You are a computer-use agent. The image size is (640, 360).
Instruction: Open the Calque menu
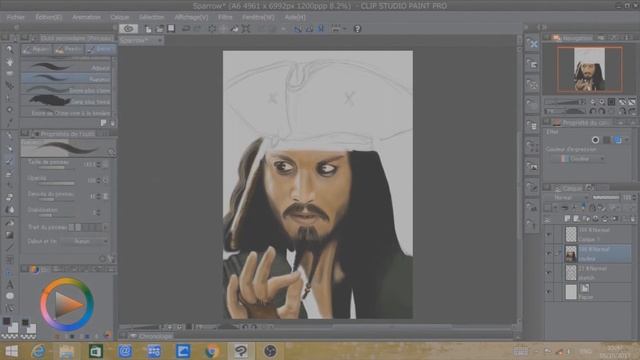(120, 17)
